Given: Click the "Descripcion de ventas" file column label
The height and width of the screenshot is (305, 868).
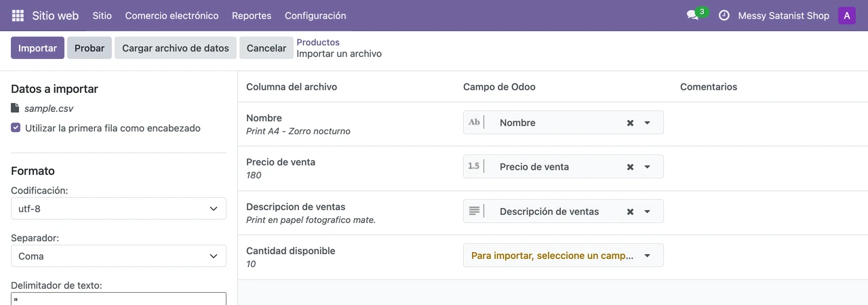Looking at the screenshot, I should (296, 207).
